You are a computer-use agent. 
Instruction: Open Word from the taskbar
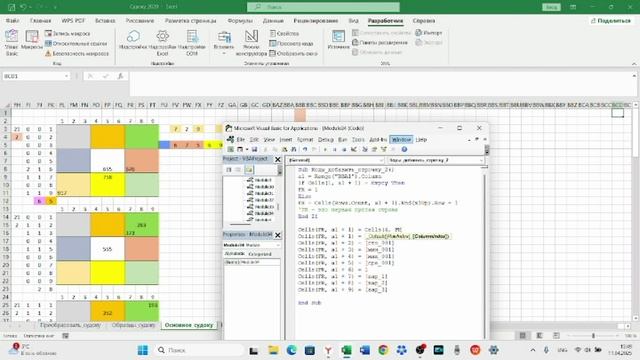(365, 350)
